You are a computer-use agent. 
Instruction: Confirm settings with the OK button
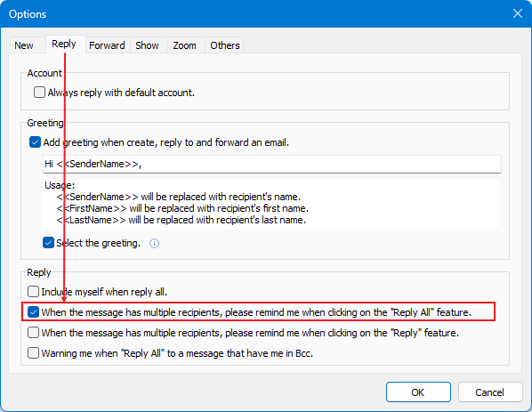(x=418, y=392)
